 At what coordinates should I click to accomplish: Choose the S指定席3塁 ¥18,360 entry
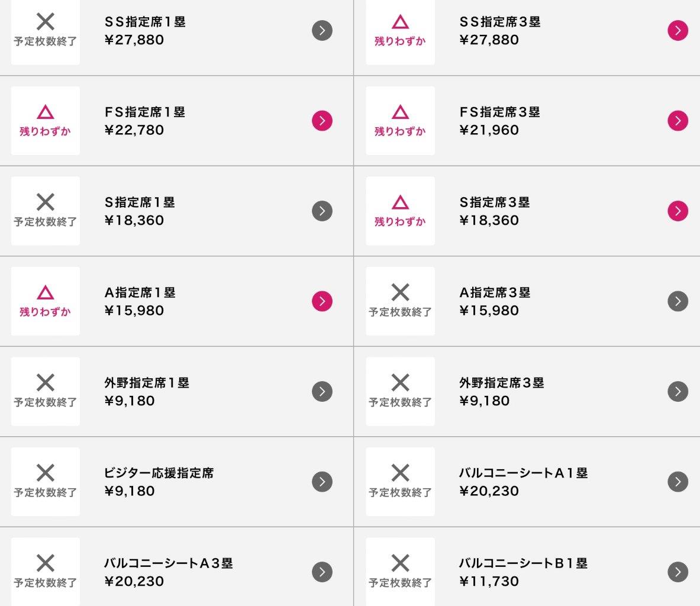point(527,211)
